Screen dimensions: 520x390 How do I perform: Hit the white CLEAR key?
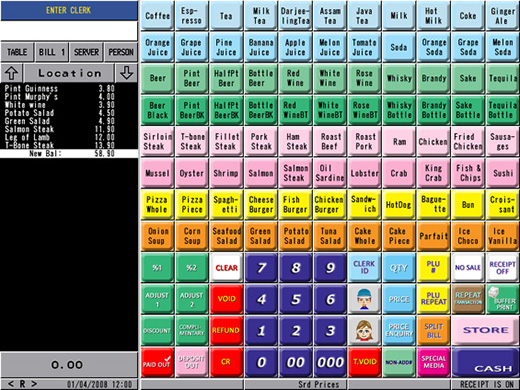click(226, 268)
